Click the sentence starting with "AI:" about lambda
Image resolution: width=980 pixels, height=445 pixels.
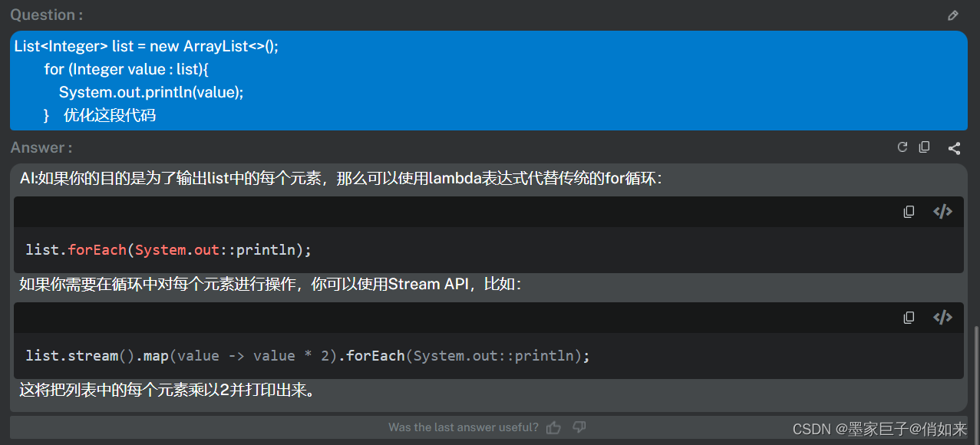tap(342, 179)
